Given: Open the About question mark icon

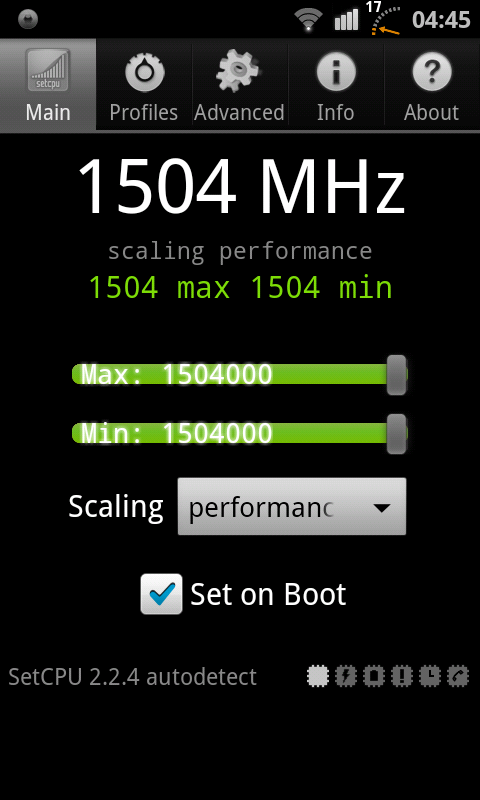Looking at the screenshot, I should click(432, 70).
